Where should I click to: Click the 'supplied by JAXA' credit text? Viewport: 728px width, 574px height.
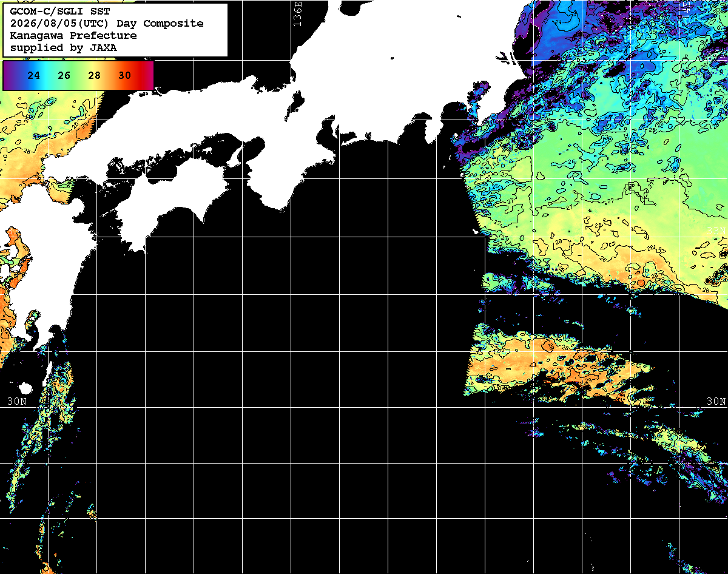63,47
